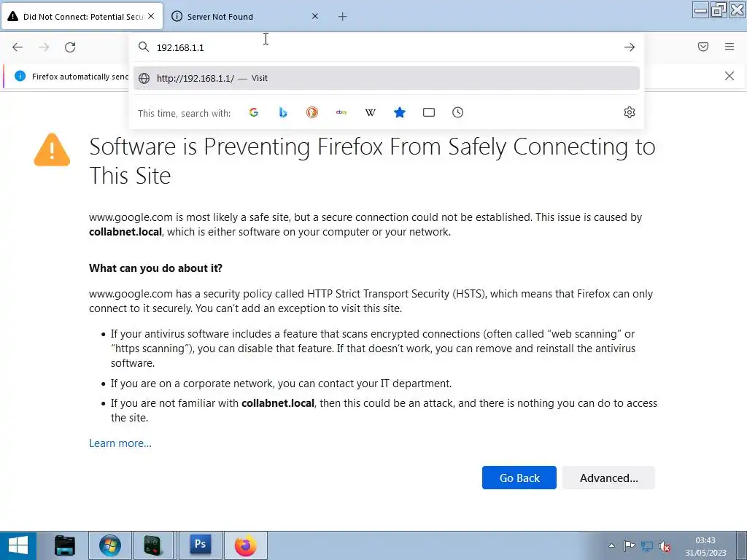Open the Learn more... link
The width and height of the screenshot is (747, 560).
coord(120,443)
